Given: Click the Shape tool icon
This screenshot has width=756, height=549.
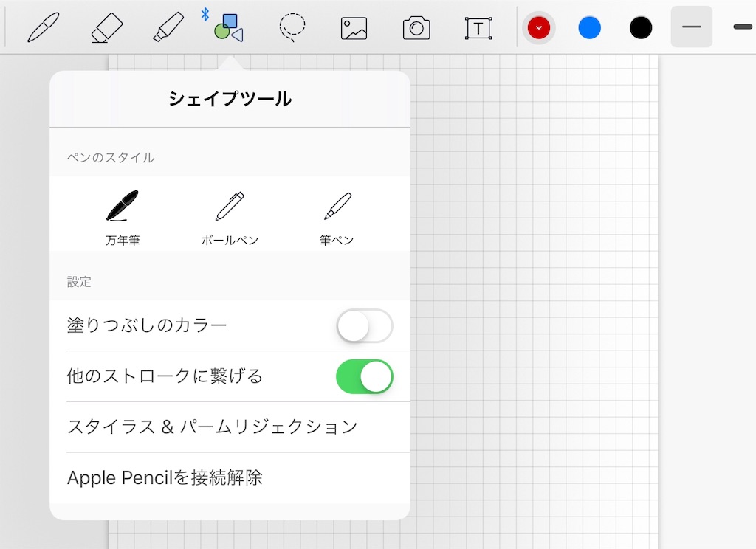Looking at the screenshot, I should (229, 28).
